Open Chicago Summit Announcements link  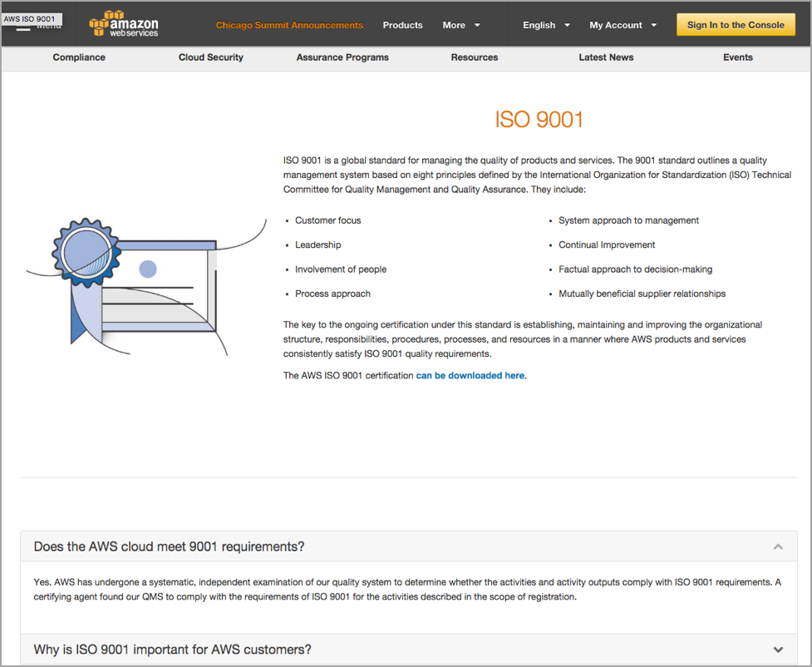289,25
